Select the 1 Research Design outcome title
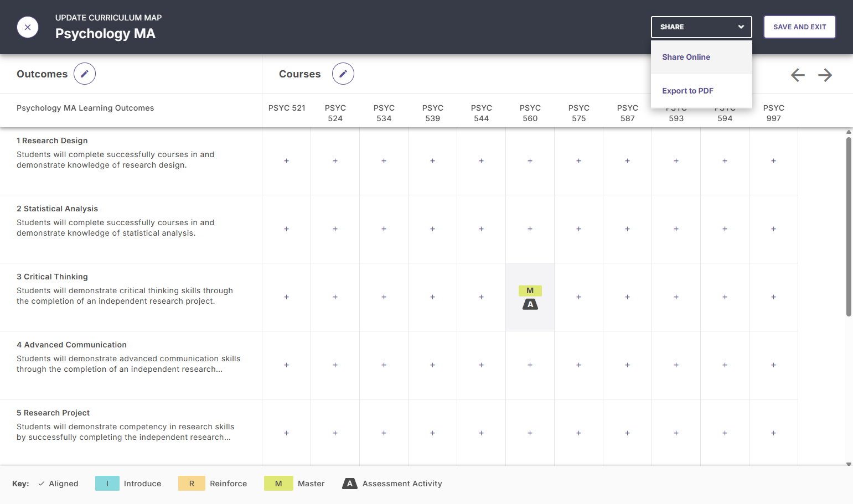Viewport: 853px width, 504px height. click(x=52, y=141)
